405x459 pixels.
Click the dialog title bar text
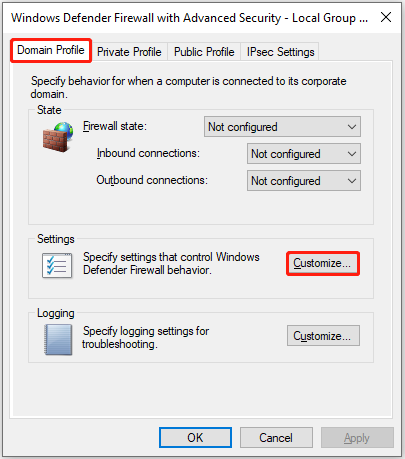click(189, 18)
